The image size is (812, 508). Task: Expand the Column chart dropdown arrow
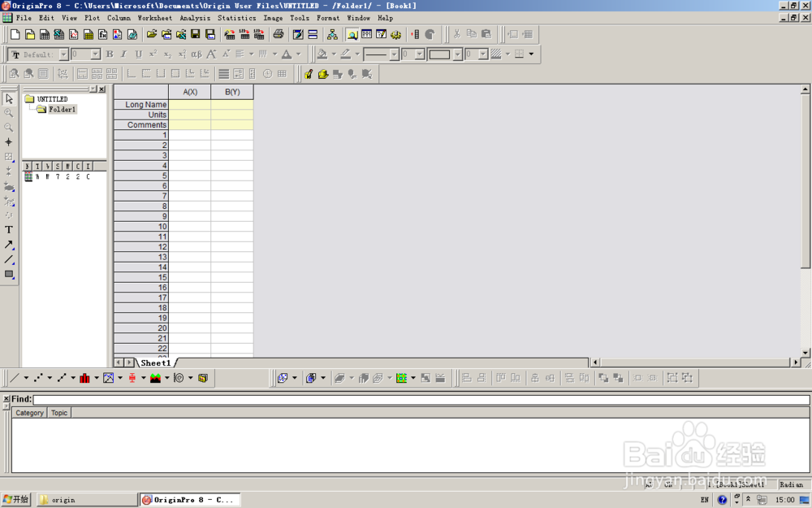pyautogui.click(x=97, y=378)
